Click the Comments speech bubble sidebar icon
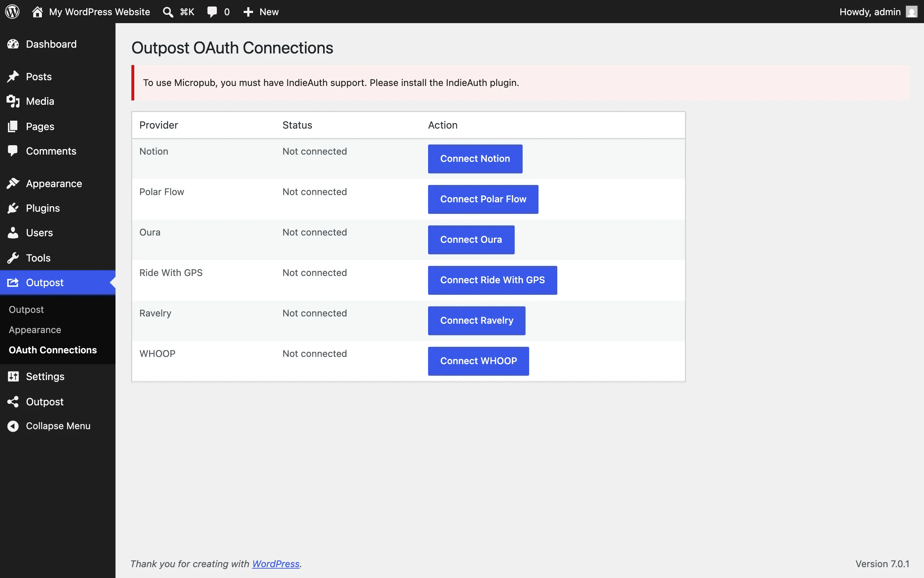924x578 pixels. click(x=13, y=151)
